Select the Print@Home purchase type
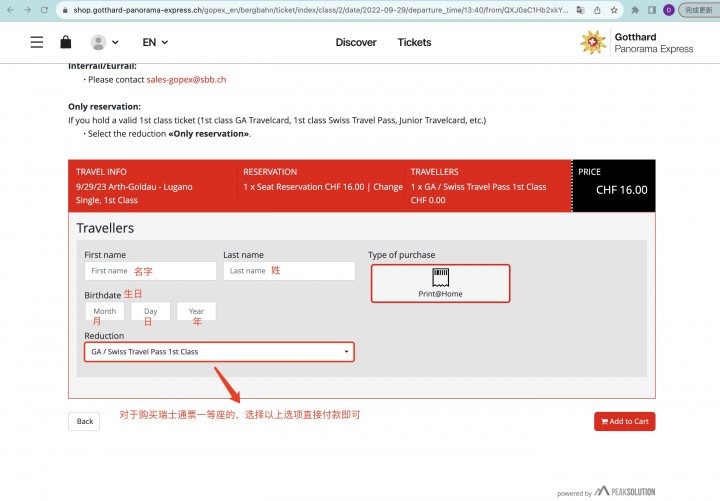The width and height of the screenshot is (720, 501). coord(440,283)
